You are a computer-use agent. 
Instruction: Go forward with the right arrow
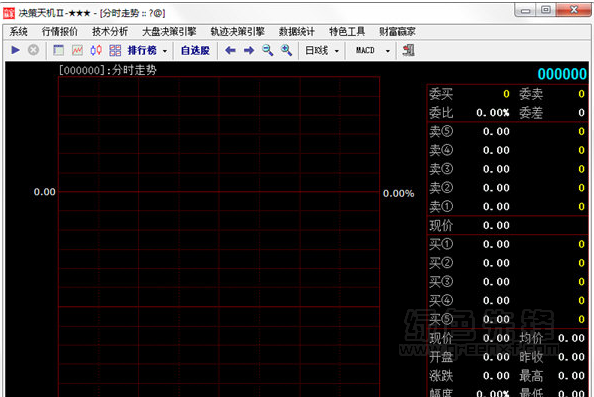pos(249,50)
